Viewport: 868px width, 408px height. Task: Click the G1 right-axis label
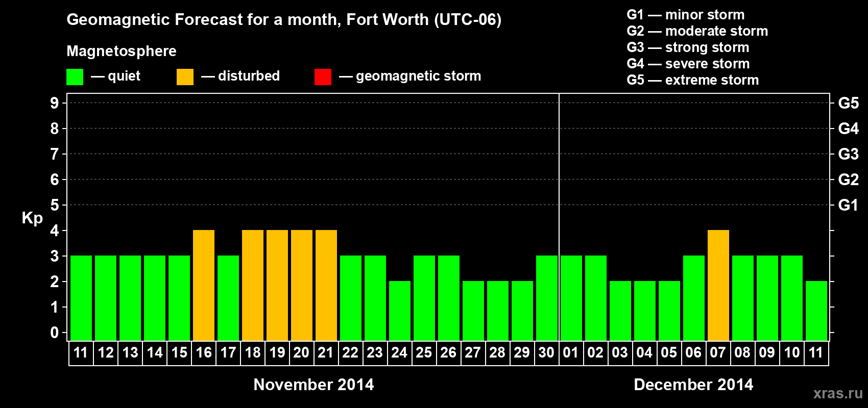(848, 205)
